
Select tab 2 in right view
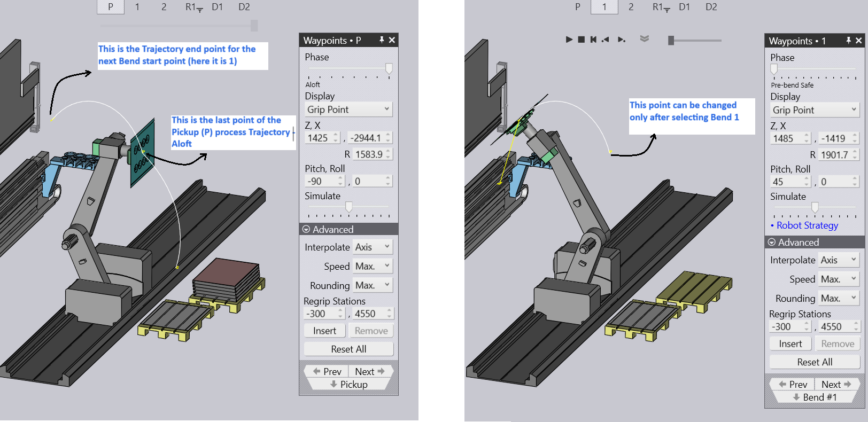631,7
